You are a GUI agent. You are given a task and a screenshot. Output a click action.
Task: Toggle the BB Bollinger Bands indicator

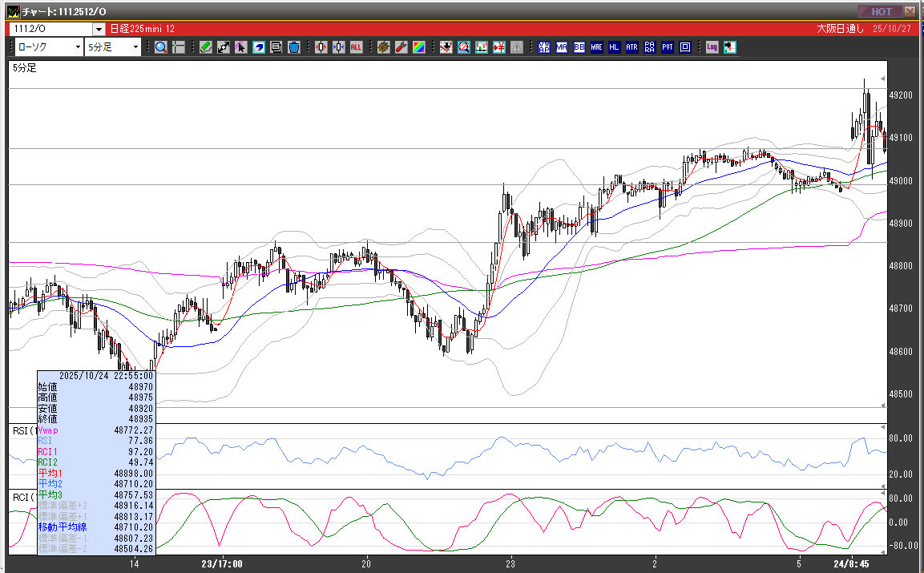pos(579,47)
